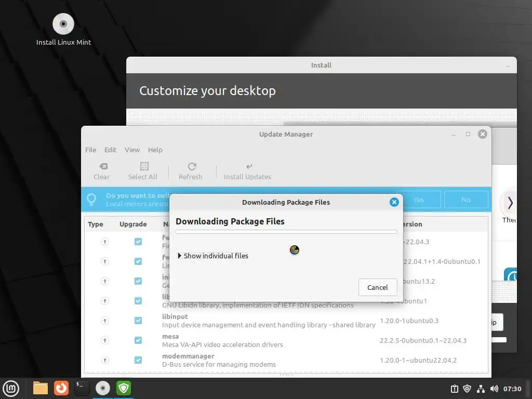Switch to the Update Manager shield in the taskbar
Viewport: 532px width, 399px height.
coord(124,388)
